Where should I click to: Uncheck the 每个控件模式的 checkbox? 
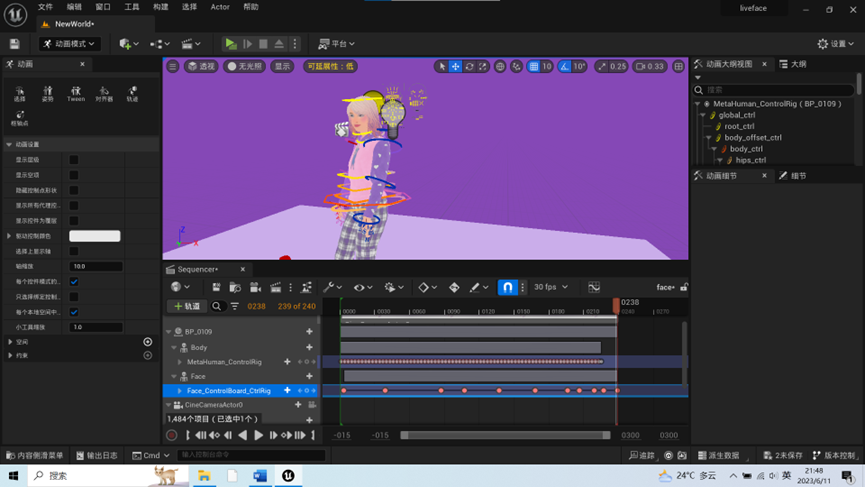[73, 281]
